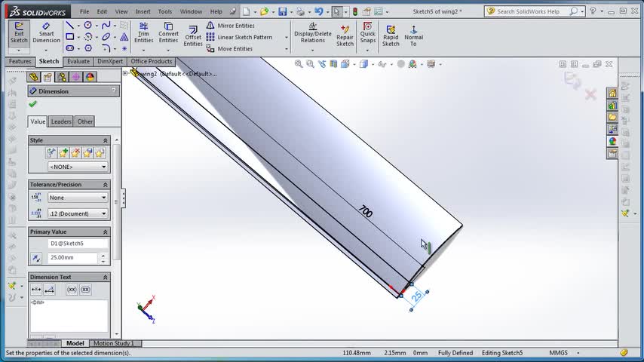644x362 pixels.
Task: Select the Spline sketch tool
Action: click(106, 26)
